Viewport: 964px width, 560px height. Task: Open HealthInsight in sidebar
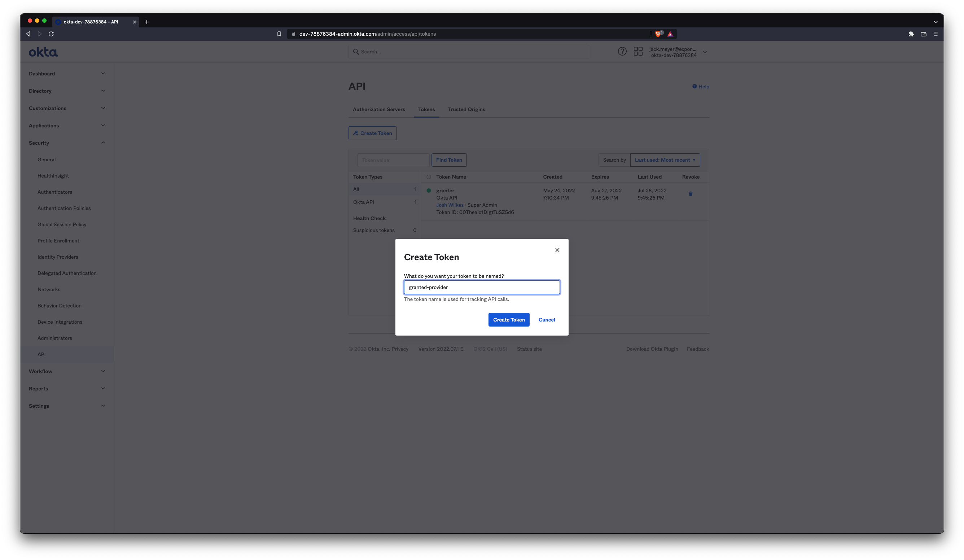tap(53, 176)
